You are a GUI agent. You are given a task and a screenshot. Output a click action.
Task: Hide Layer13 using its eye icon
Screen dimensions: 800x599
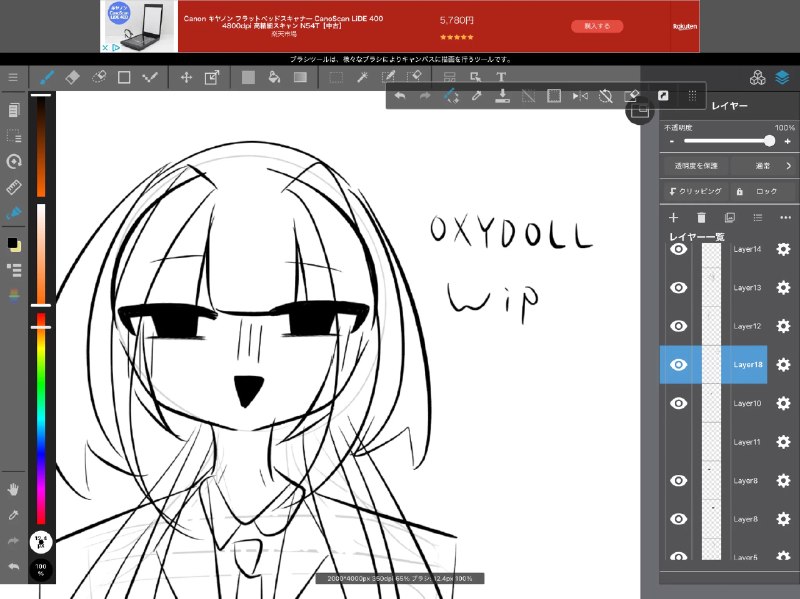[679, 288]
